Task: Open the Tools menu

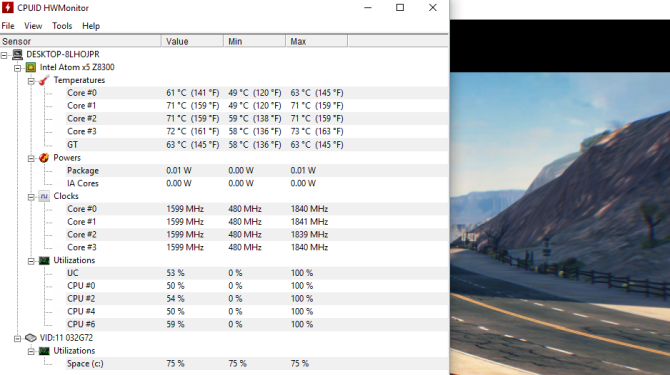Action: (62, 26)
